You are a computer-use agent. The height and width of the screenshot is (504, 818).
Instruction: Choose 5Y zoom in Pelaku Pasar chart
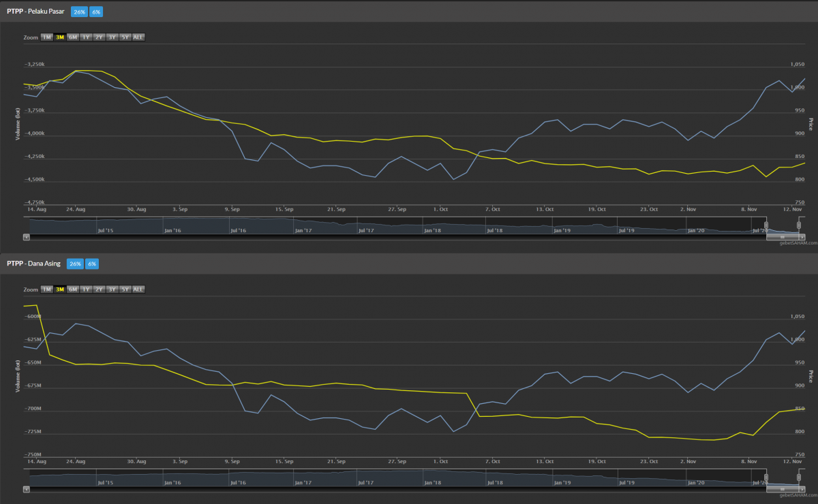[x=125, y=37]
